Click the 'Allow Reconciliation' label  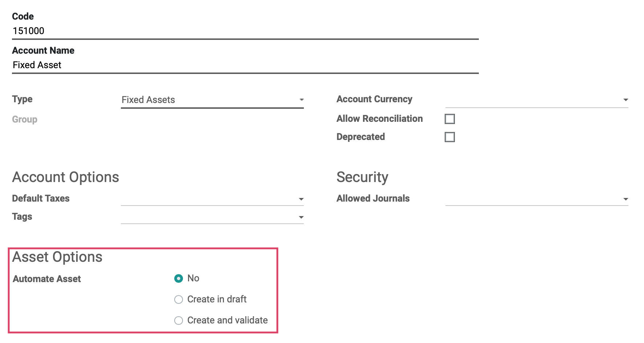coord(380,119)
